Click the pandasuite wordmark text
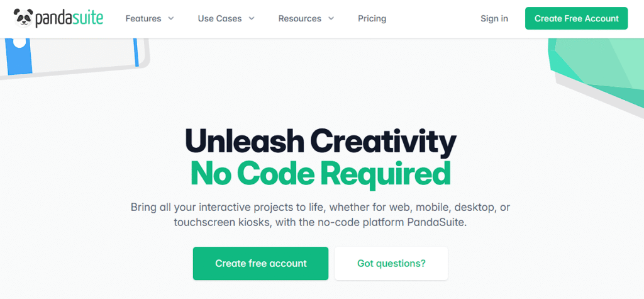This screenshot has width=644, height=299. click(x=69, y=19)
